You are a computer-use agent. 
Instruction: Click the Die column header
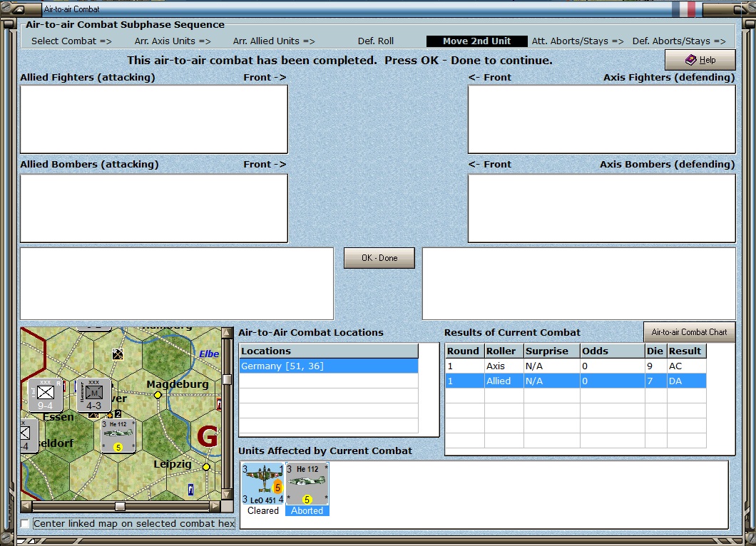pyautogui.click(x=655, y=351)
